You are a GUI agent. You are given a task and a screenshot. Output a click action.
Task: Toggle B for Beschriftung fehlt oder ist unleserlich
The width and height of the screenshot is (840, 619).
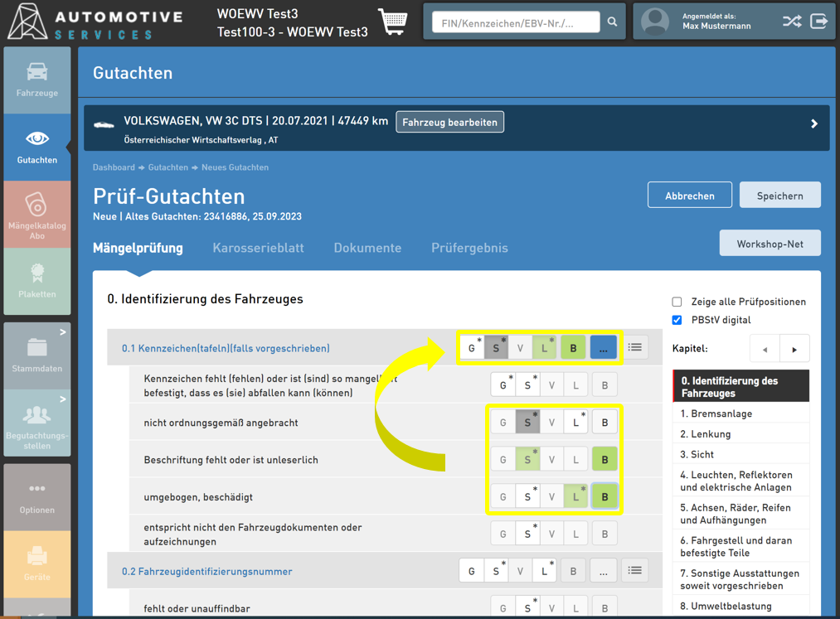[x=605, y=460]
